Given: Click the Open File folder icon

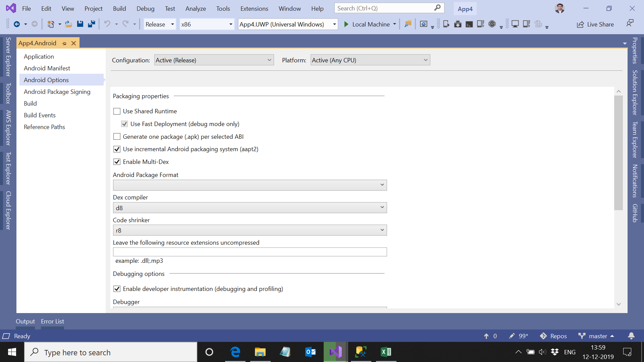Looking at the screenshot, I should [68, 24].
